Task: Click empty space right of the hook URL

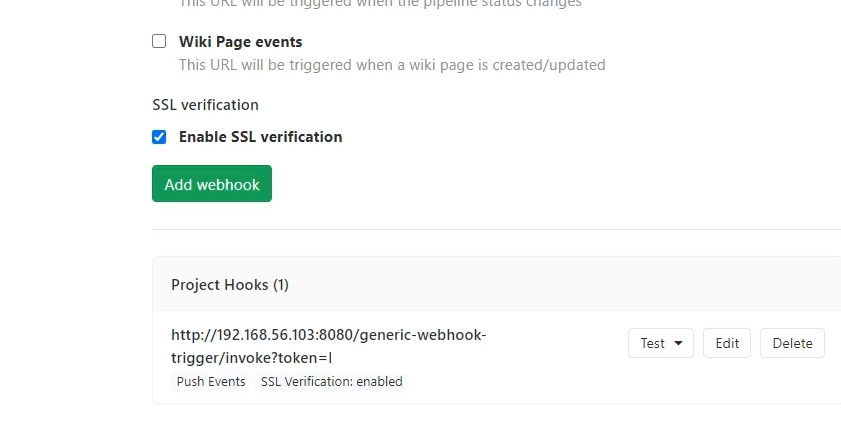Action: (x=560, y=345)
